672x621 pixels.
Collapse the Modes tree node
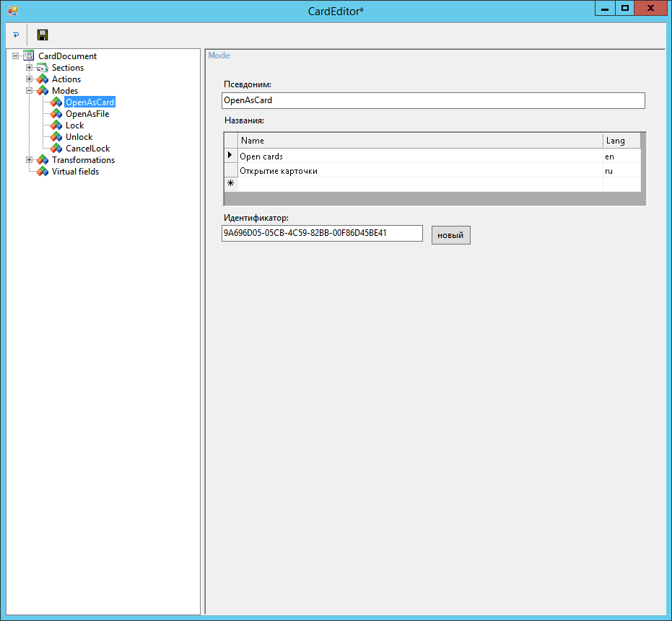30,91
